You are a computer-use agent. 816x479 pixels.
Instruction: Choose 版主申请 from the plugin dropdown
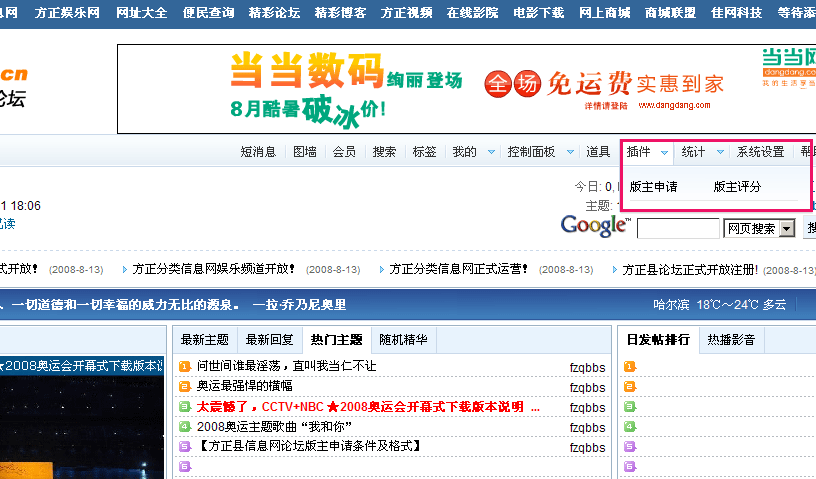[x=654, y=187]
